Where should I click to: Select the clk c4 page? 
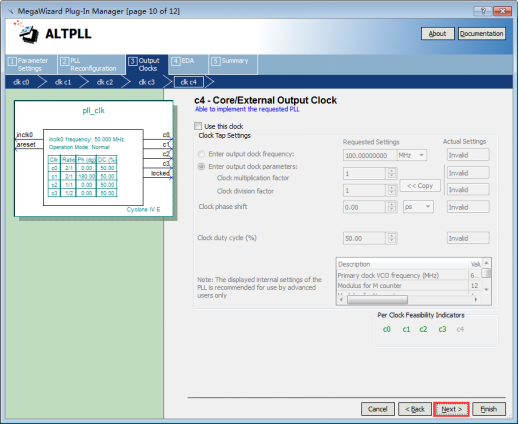tap(189, 82)
